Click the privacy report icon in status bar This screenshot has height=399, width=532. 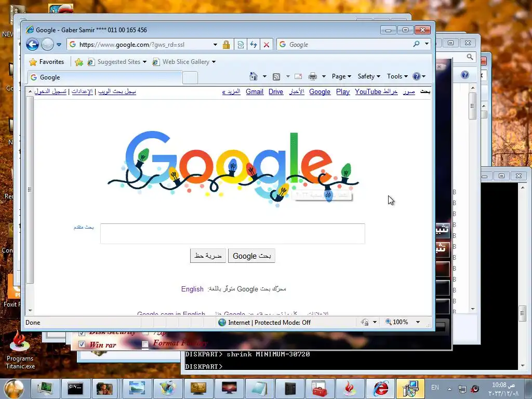tap(365, 322)
